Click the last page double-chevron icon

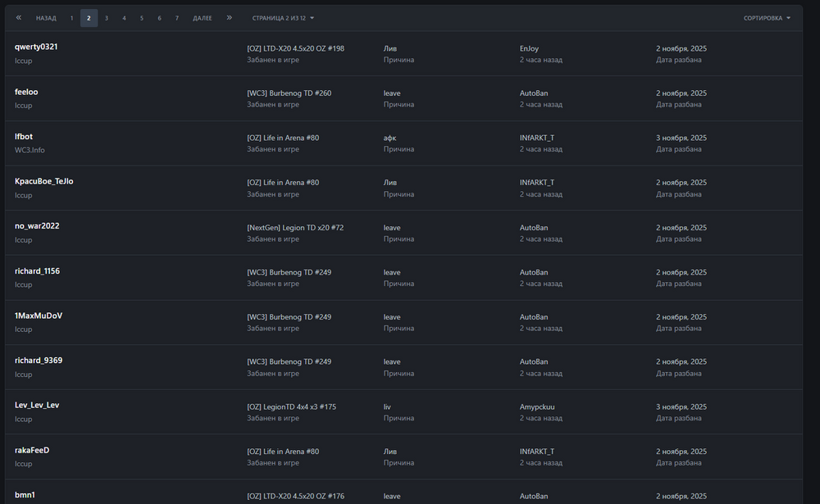pos(229,17)
